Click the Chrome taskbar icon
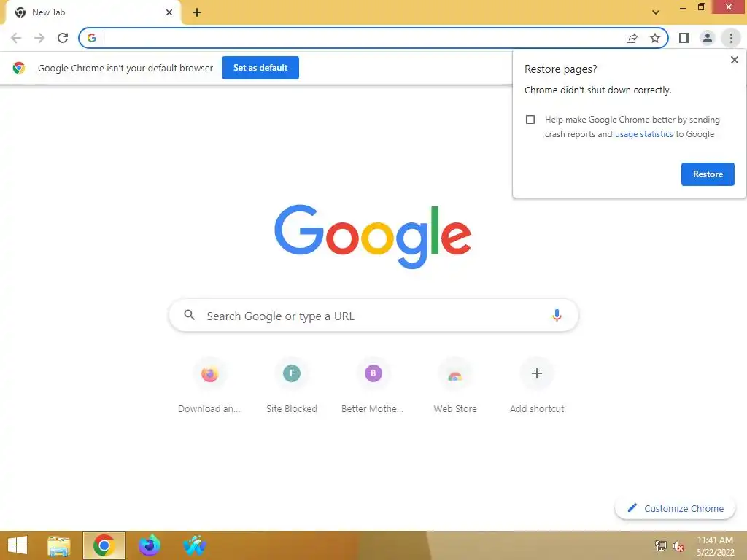 (x=104, y=545)
